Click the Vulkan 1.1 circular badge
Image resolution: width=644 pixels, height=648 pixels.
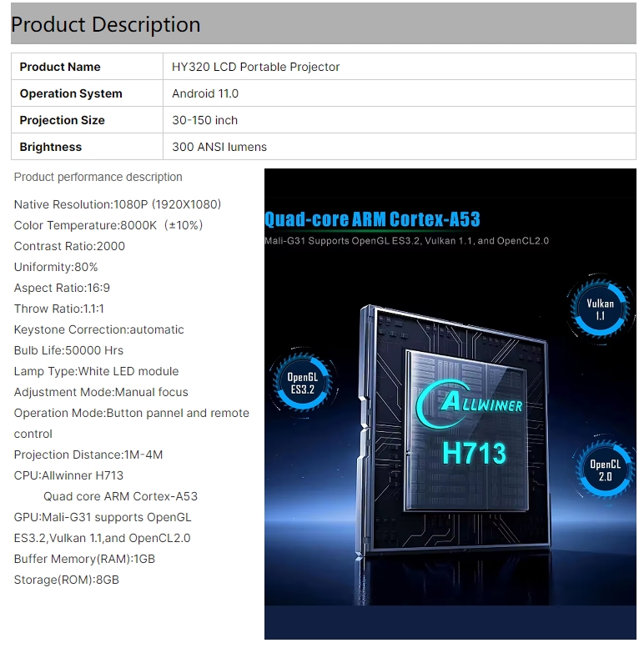pos(600,309)
